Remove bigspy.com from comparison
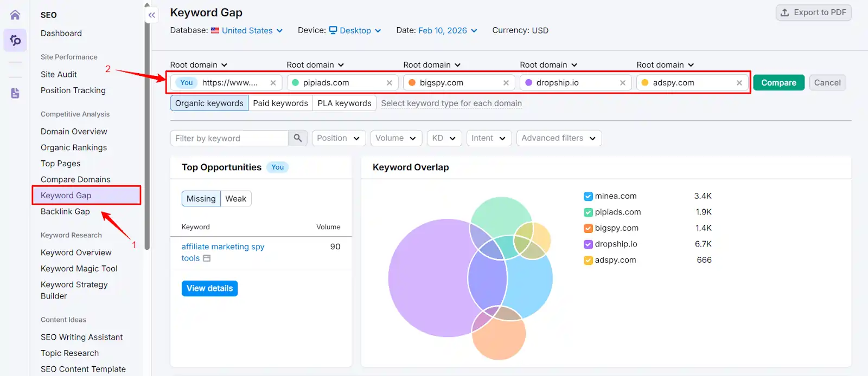Image resolution: width=868 pixels, height=376 pixels. pyautogui.click(x=506, y=83)
